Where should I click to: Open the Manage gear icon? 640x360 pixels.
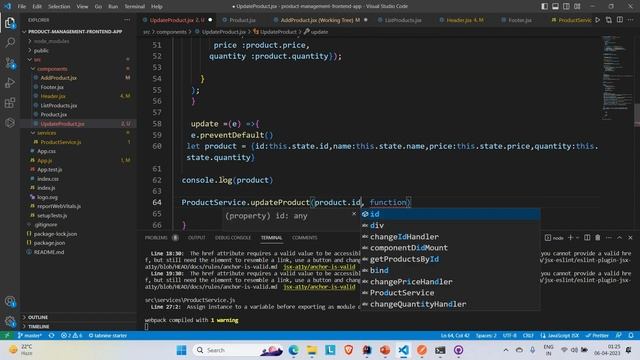[10, 321]
